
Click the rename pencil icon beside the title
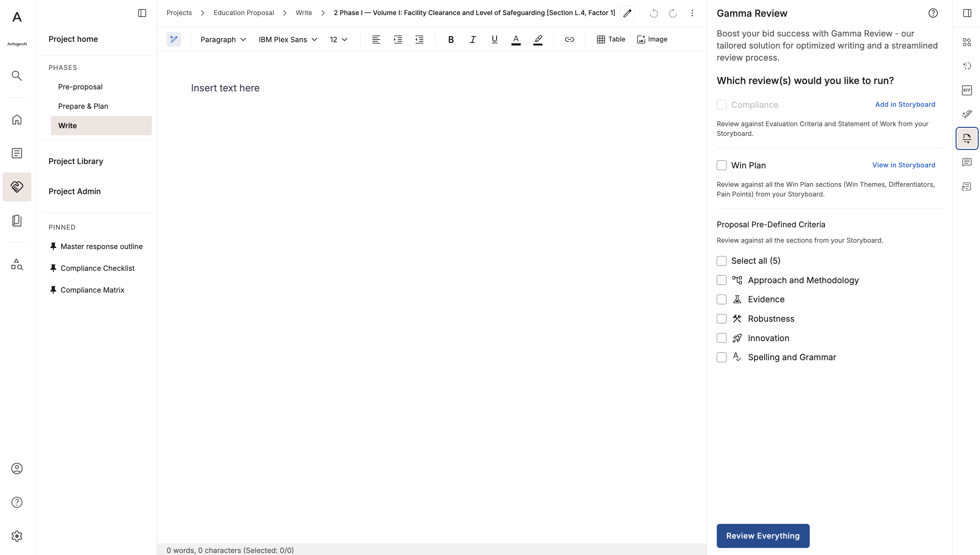tap(627, 13)
